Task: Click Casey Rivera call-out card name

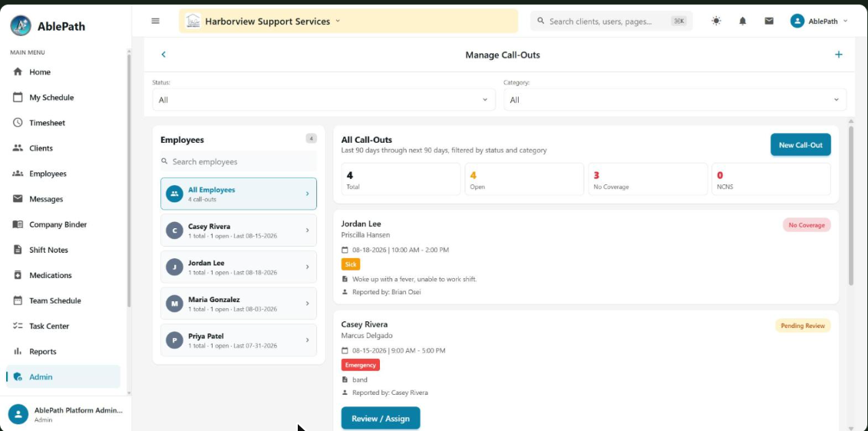Action: tap(365, 325)
